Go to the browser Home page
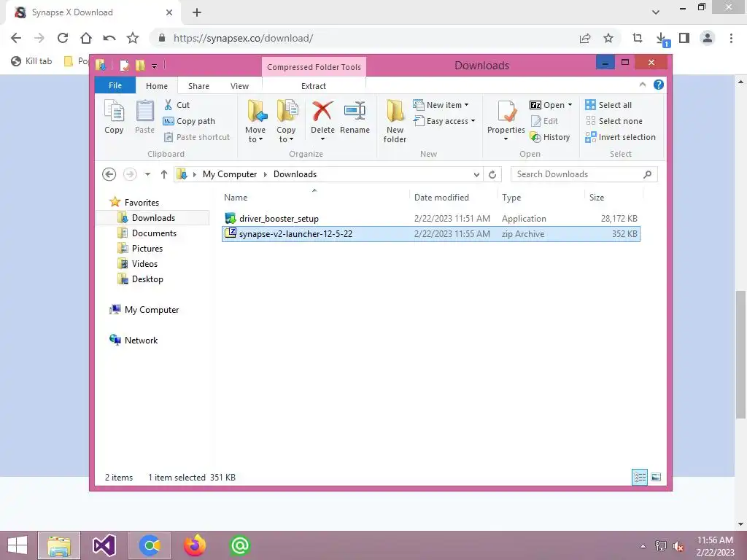Viewport: 747px width, 560px height. pyautogui.click(x=86, y=38)
